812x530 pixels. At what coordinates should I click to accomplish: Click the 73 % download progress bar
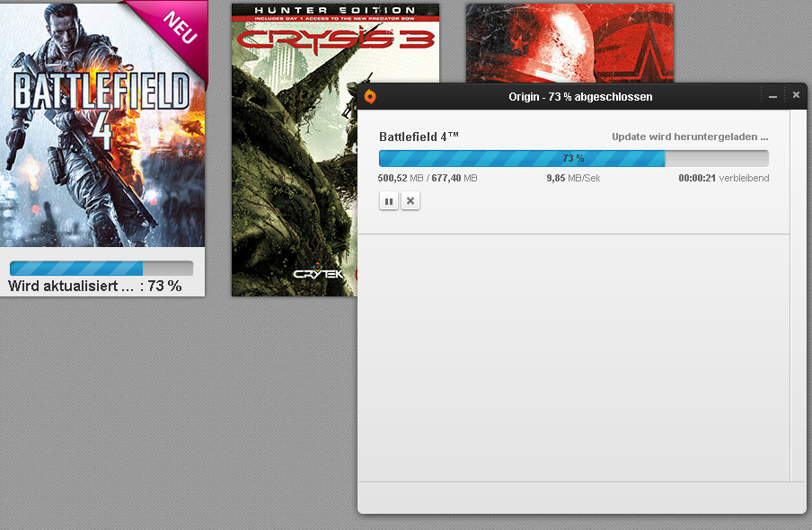tap(574, 158)
